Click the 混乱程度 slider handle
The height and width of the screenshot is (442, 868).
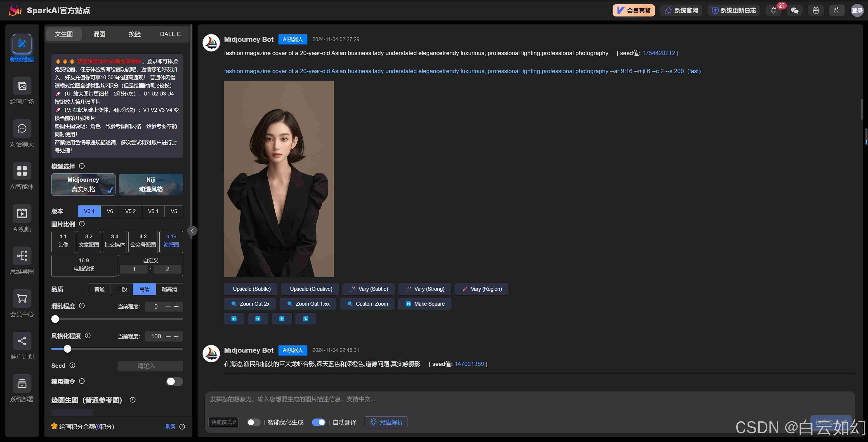point(55,319)
